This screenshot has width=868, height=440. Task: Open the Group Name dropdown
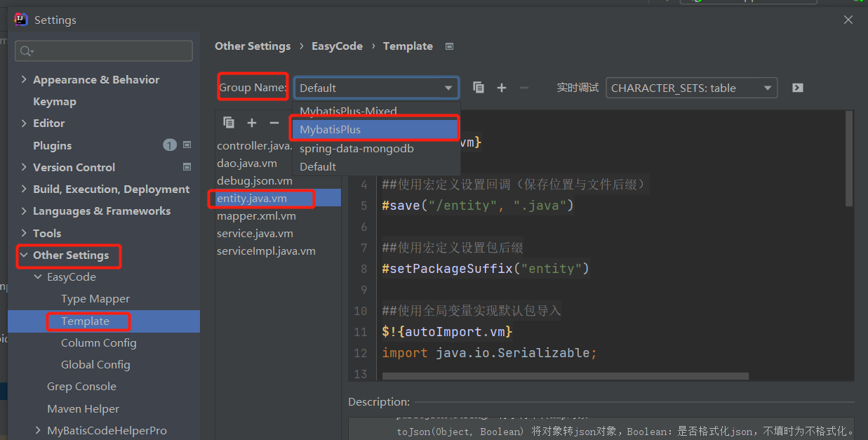[x=376, y=88]
